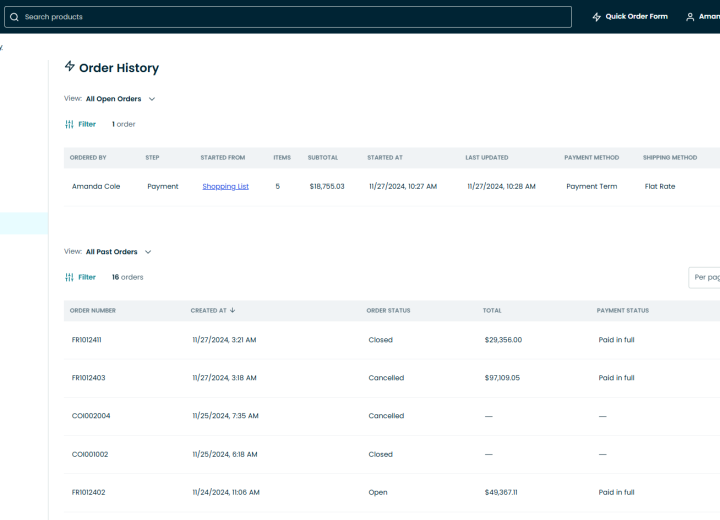The image size is (720, 520).
Task: Sort open orders by Ordered By column
Action: click(x=88, y=158)
